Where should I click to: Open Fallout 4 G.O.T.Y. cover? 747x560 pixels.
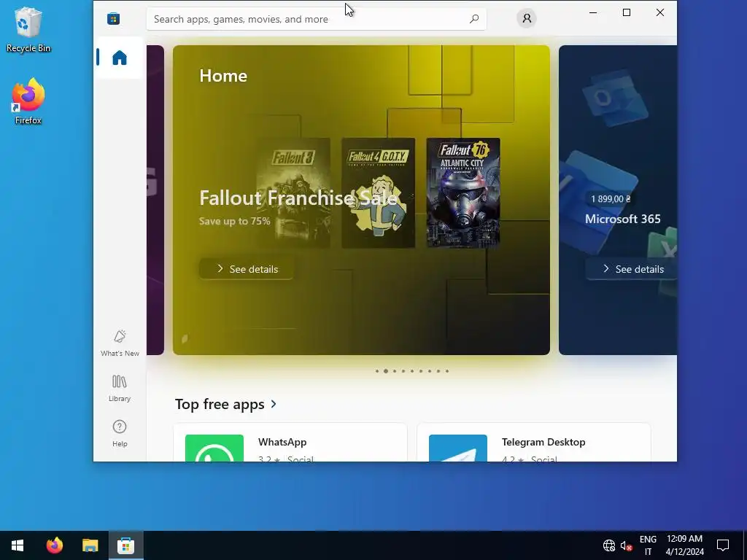click(x=379, y=192)
